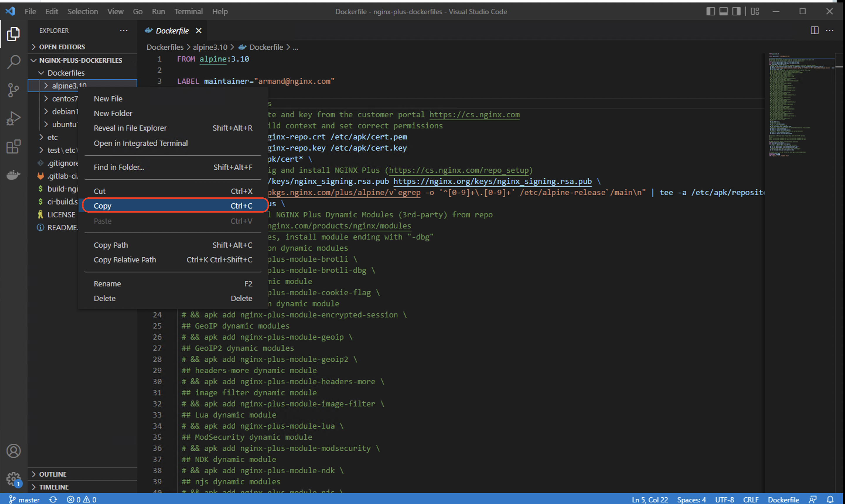This screenshot has width=845, height=504.
Task: Change language mode via Dockerfile status item
Action: click(x=783, y=500)
